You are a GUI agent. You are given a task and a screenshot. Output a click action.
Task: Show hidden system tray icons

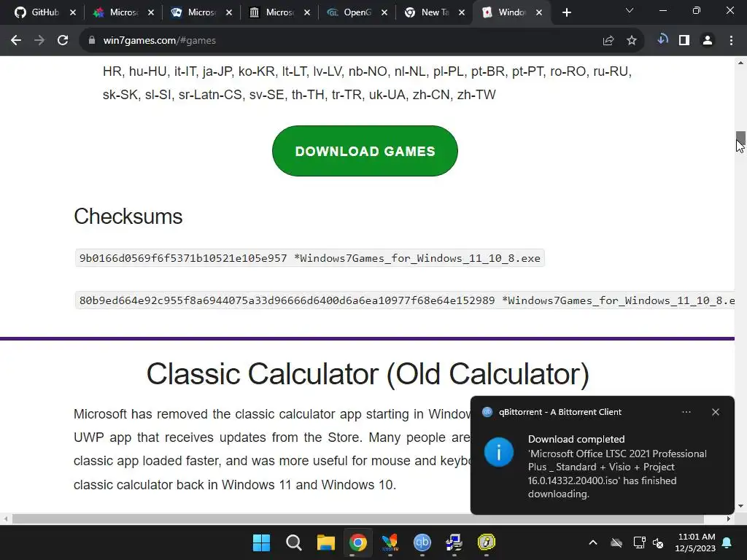point(593,542)
